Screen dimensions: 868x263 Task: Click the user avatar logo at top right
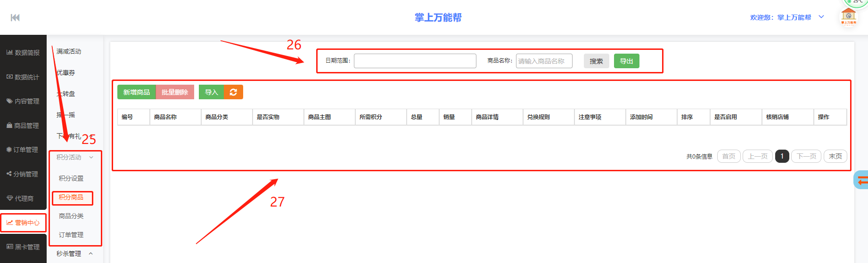(x=848, y=16)
